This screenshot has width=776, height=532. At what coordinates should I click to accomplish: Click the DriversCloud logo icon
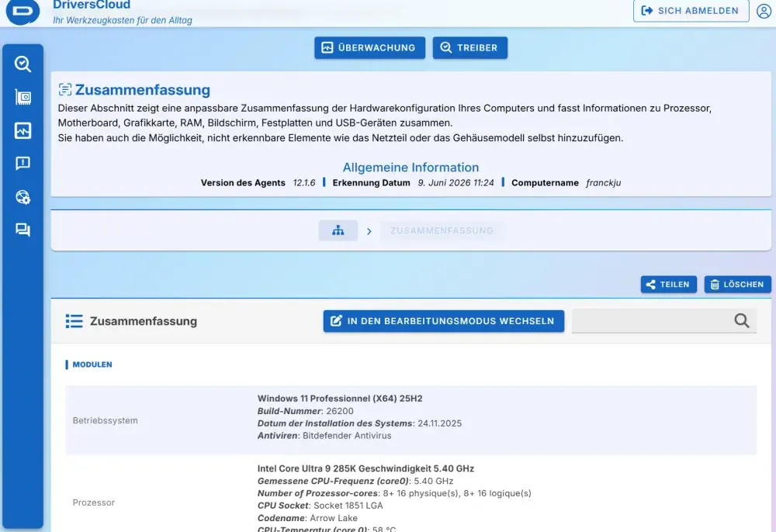pyautogui.click(x=23, y=11)
